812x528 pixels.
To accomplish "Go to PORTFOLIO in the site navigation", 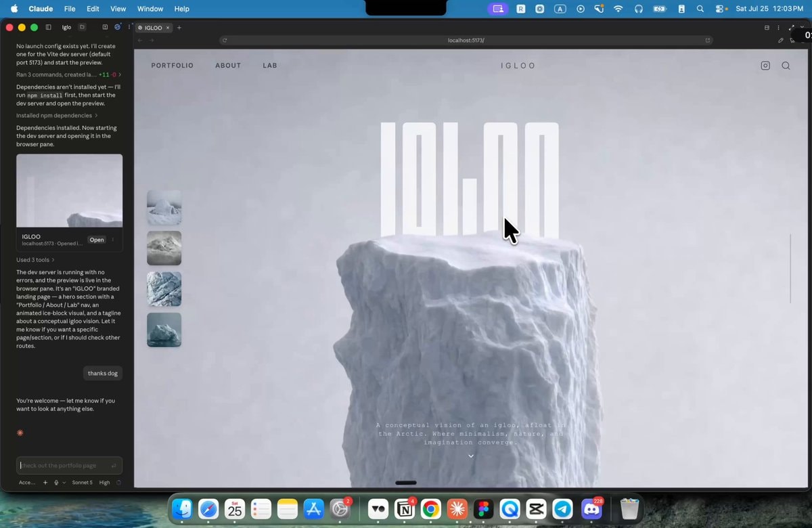I will [x=172, y=66].
